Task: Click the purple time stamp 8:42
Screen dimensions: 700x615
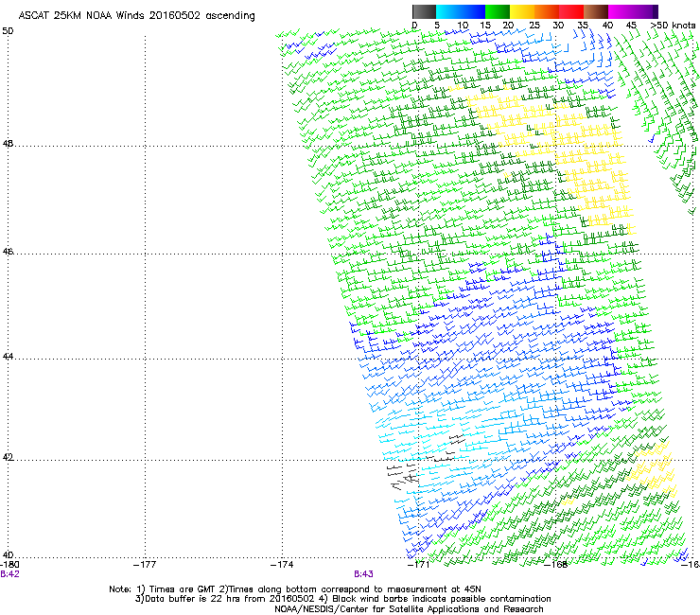Action: pos(9,574)
